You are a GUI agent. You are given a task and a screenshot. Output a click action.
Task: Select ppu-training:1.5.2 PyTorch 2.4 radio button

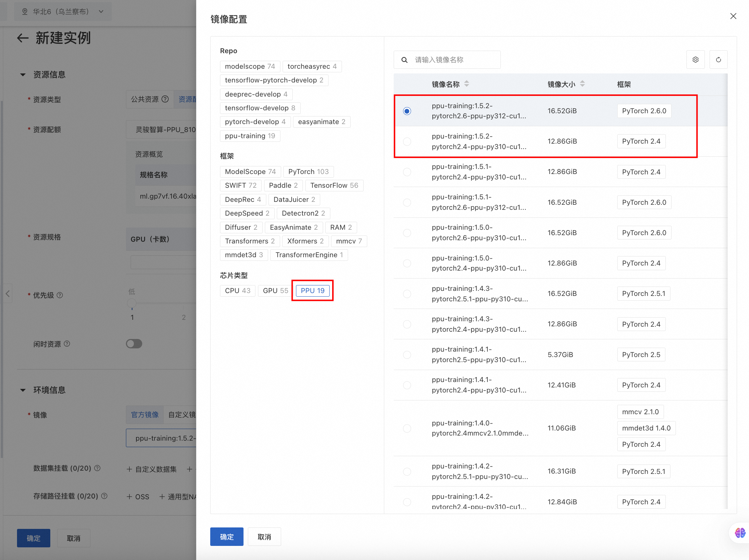(x=407, y=141)
